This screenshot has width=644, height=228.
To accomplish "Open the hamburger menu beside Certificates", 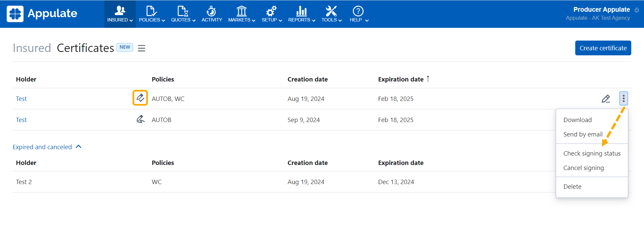I will pos(142,48).
